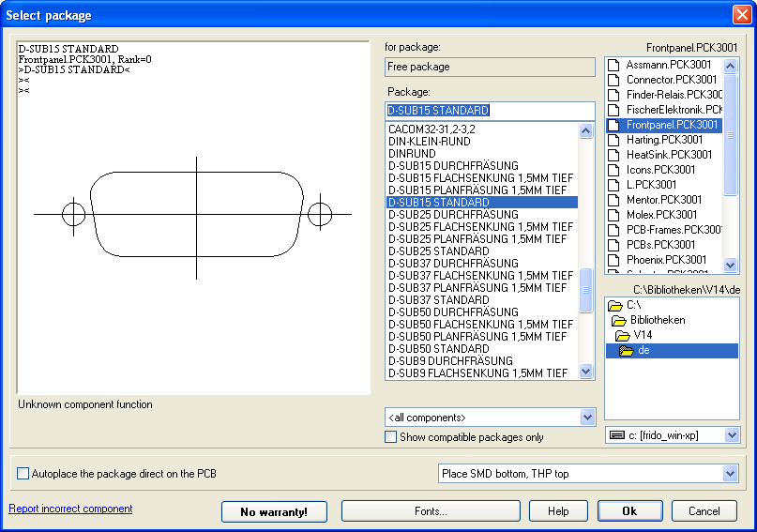Click the Assmann.PCK3001 file icon
This screenshot has width=757, height=532.
pyautogui.click(x=614, y=65)
